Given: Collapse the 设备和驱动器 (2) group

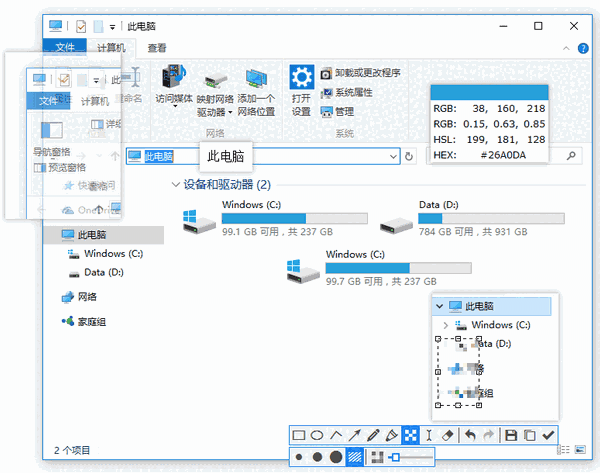Looking at the screenshot, I should click(176, 185).
